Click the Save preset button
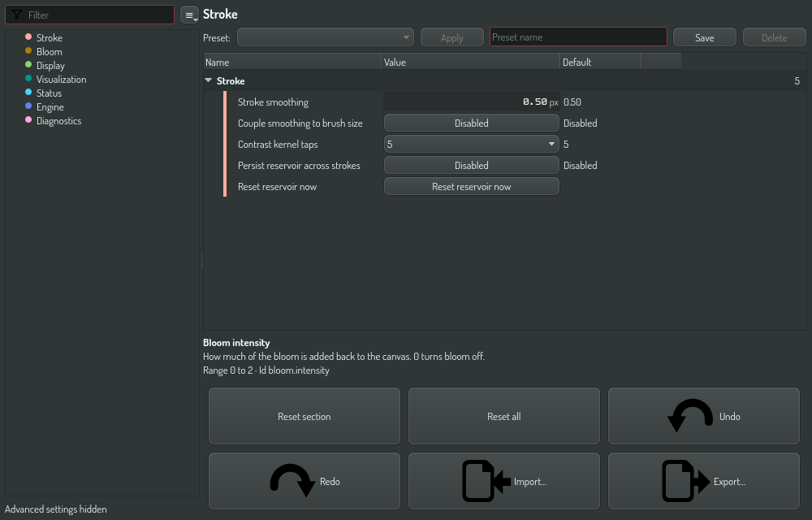Screen dimensions: 812x520 [x=704, y=37]
